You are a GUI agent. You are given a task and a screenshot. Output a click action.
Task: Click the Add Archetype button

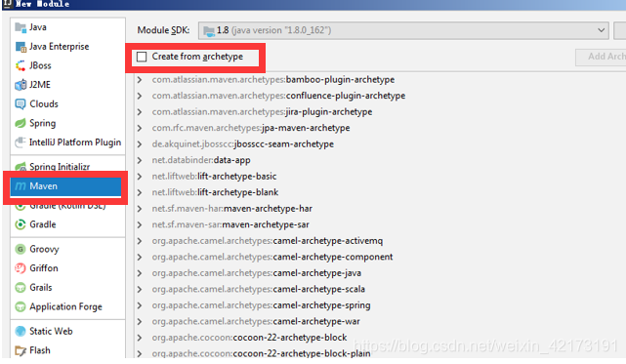pos(601,57)
